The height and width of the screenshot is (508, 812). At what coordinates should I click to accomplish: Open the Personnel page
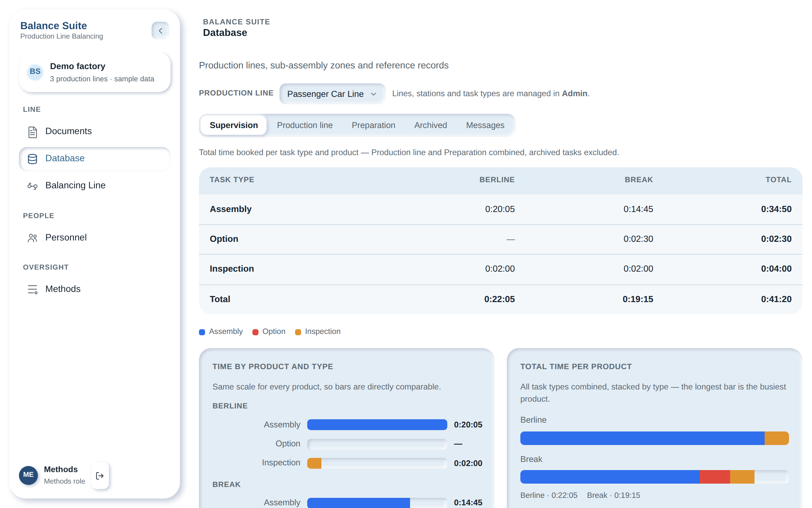pos(95,238)
